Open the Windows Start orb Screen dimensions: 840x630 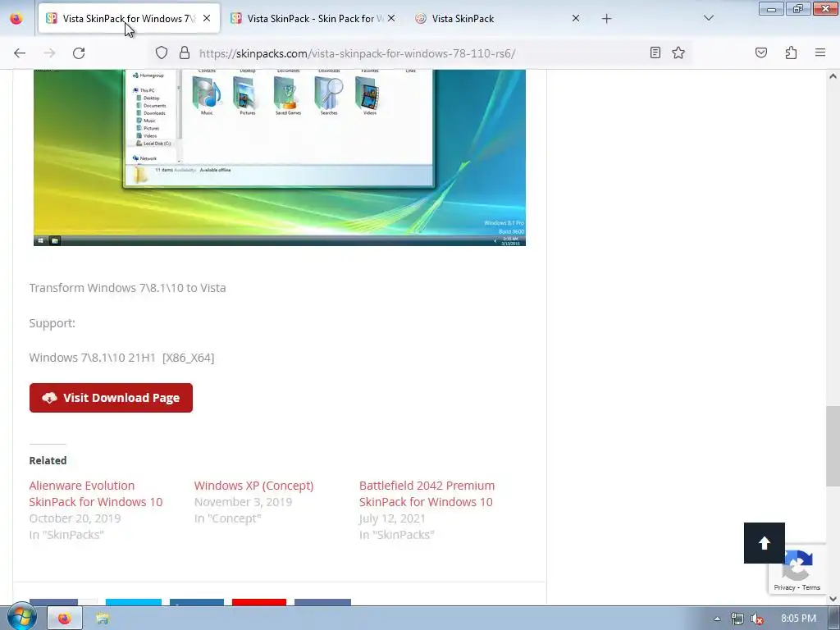coord(21,618)
